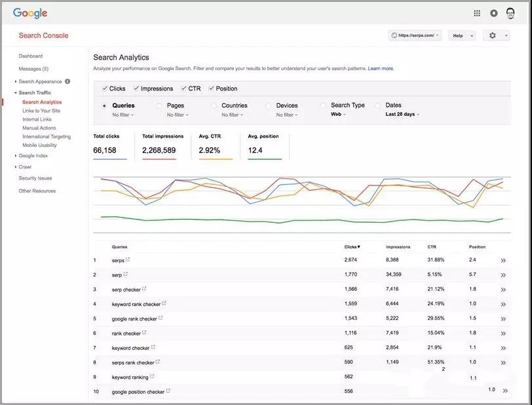Click the settings gear icon
Screen dimensions: 532x405
point(493,35)
